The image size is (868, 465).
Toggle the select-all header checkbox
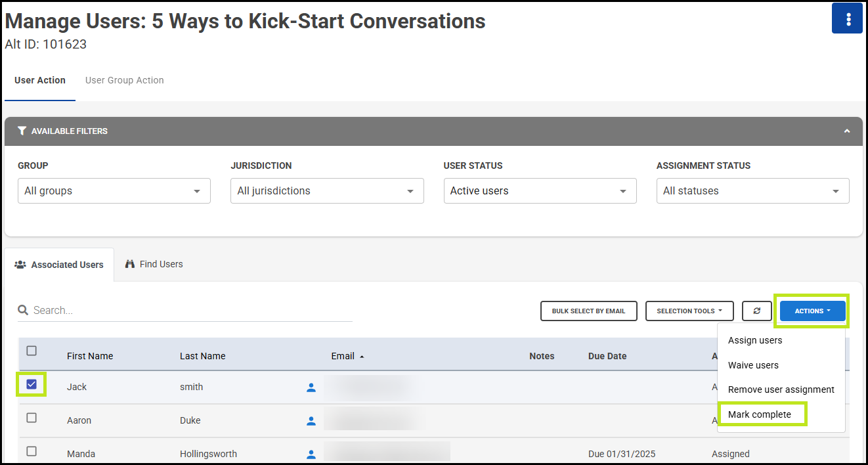click(x=32, y=351)
